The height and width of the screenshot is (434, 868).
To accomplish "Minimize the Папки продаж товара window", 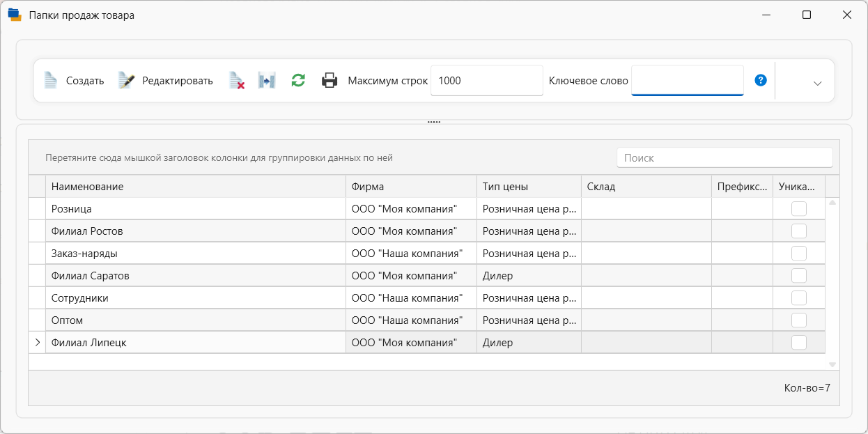I will point(766,15).
